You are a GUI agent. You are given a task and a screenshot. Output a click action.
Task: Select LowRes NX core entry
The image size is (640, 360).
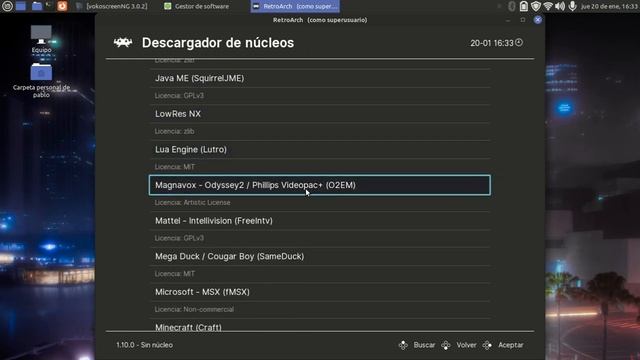pyautogui.click(x=320, y=114)
